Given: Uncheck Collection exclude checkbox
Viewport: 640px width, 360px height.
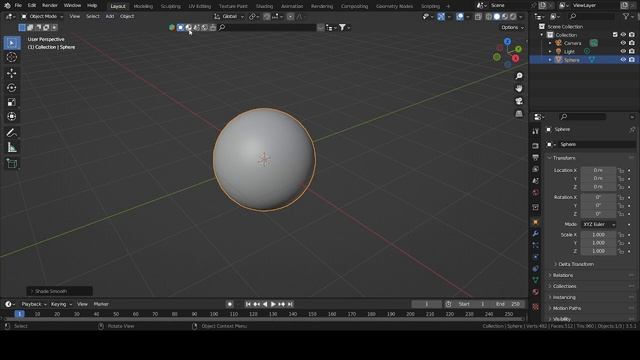Looking at the screenshot, I should pyautogui.click(x=615, y=35).
